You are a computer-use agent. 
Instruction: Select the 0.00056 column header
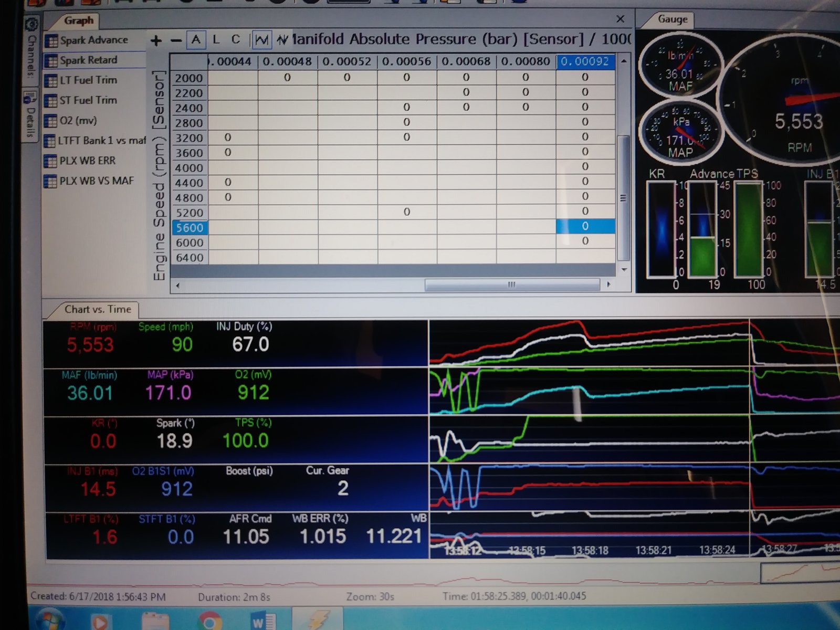406,61
